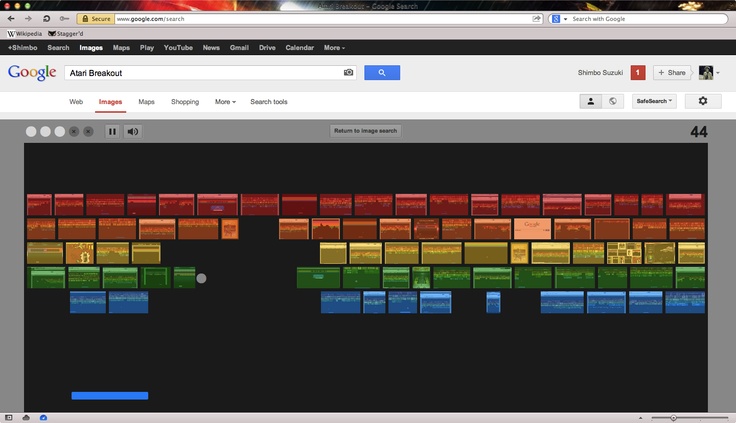Click the narrow isolated blue brick

[x=493, y=302]
